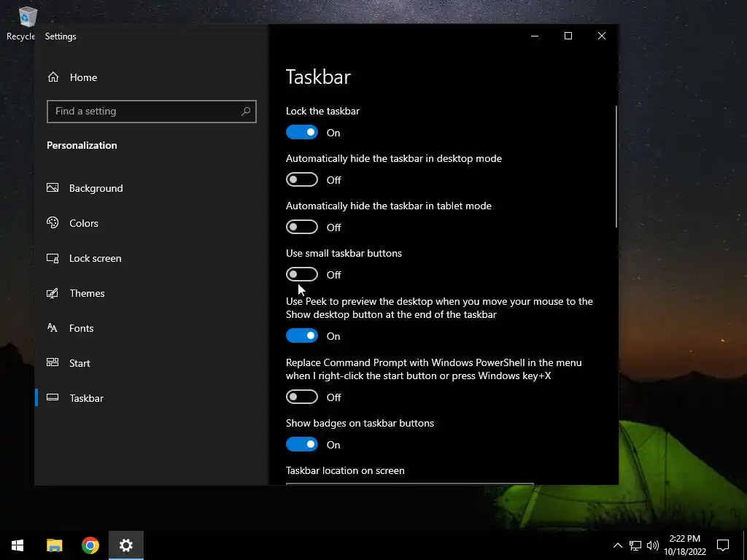Open the Windows Start button
Screen dimensions: 747x560
pyautogui.click(x=18, y=545)
